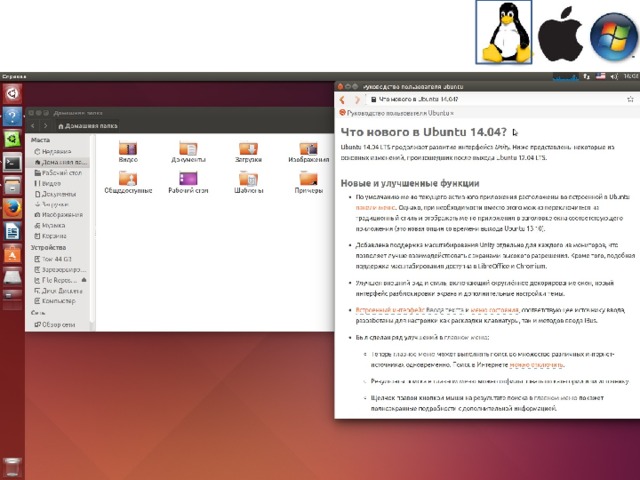
Task: Click the disk drive icon in the launcher
Action: click(12, 277)
